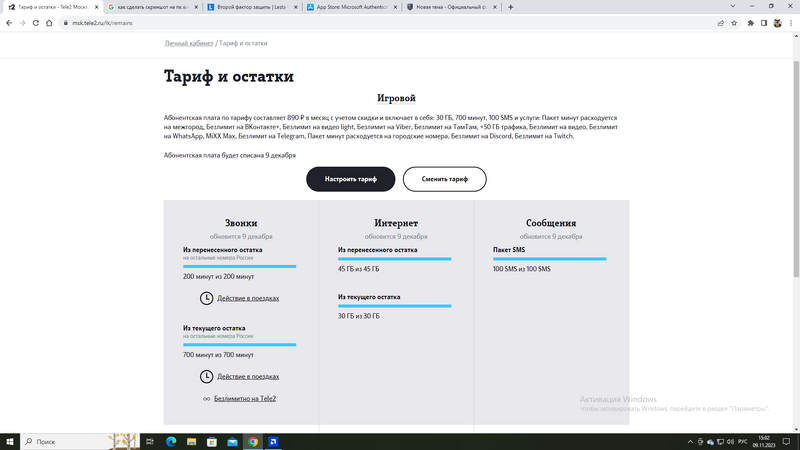This screenshot has height=450, width=800.
Task: Select text 700 минут из 700 минут
Action: 218,355
